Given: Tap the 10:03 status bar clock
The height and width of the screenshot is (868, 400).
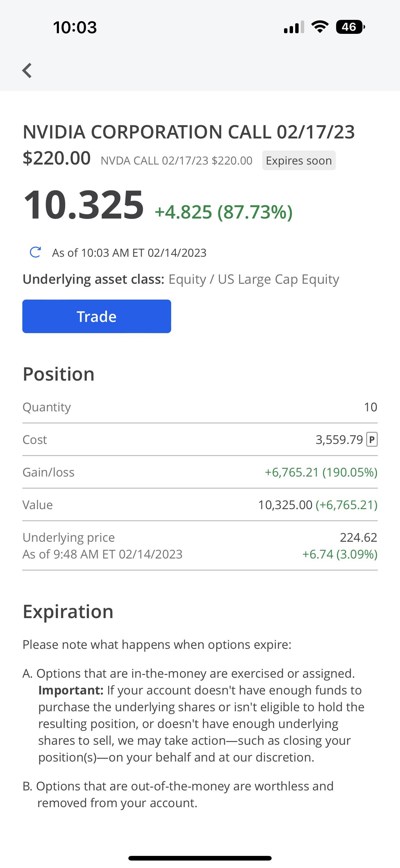Looking at the screenshot, I should (75, 27).
